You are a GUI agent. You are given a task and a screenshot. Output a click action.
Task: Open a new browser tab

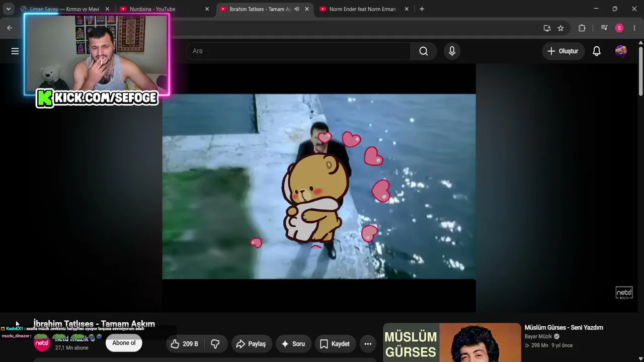pos(422,9)
